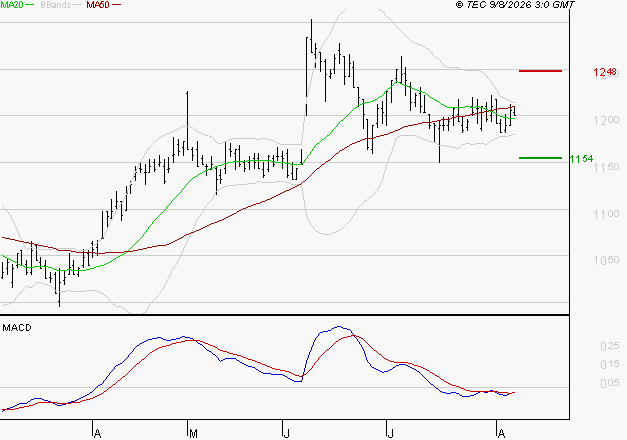Click the 1050 price axis label

click(606, 260)
